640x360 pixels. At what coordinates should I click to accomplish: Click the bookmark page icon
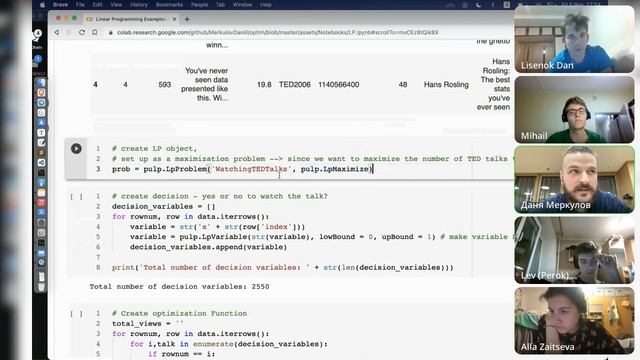(x=95, y=32)
